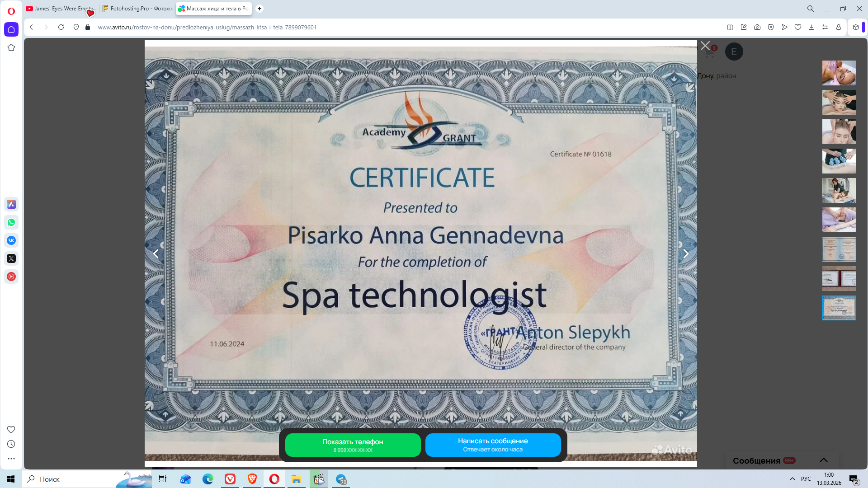Show hidden system tray icons
This screenshot has width=868, height=488.
[x=792, y=479]
